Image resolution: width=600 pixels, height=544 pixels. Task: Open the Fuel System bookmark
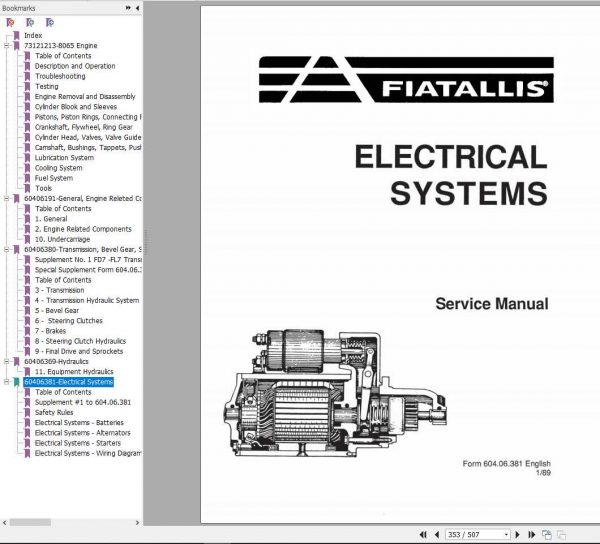tap(54, 178)
